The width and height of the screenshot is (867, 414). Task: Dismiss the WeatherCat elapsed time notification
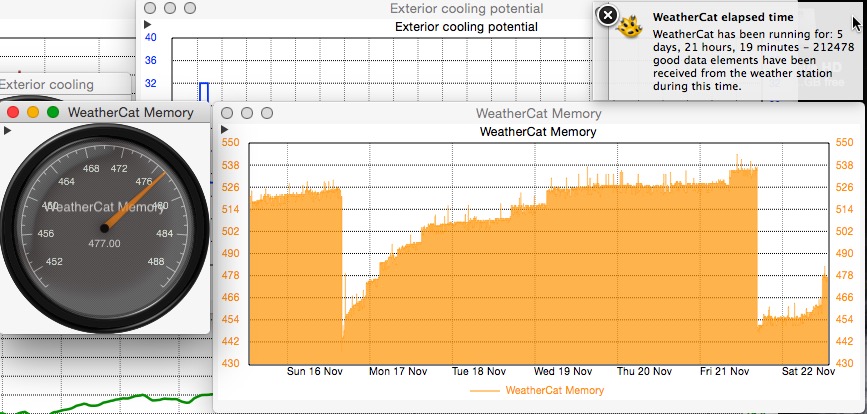click(x=608, y=15)
